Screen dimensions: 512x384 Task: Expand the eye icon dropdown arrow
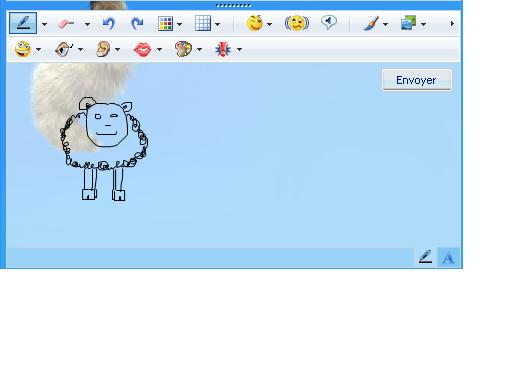coord(80,50)
